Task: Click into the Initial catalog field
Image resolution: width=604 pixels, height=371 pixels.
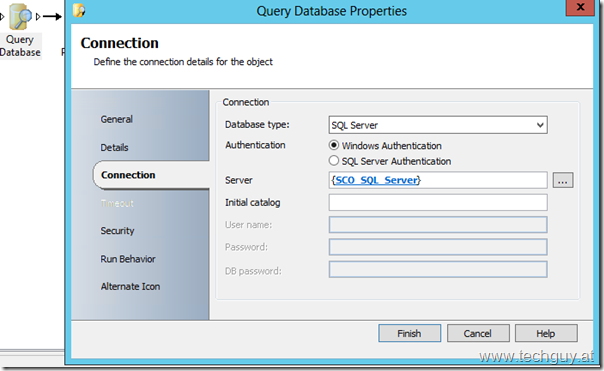Action: 438,203
